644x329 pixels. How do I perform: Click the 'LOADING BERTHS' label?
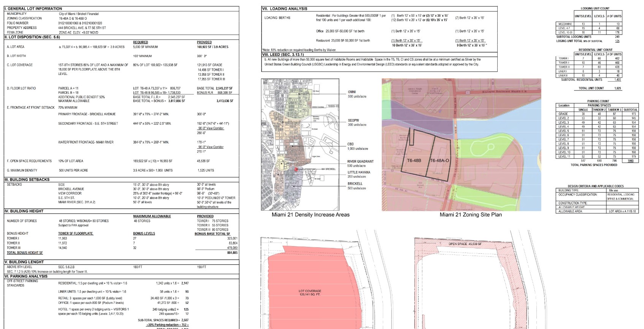277,18
